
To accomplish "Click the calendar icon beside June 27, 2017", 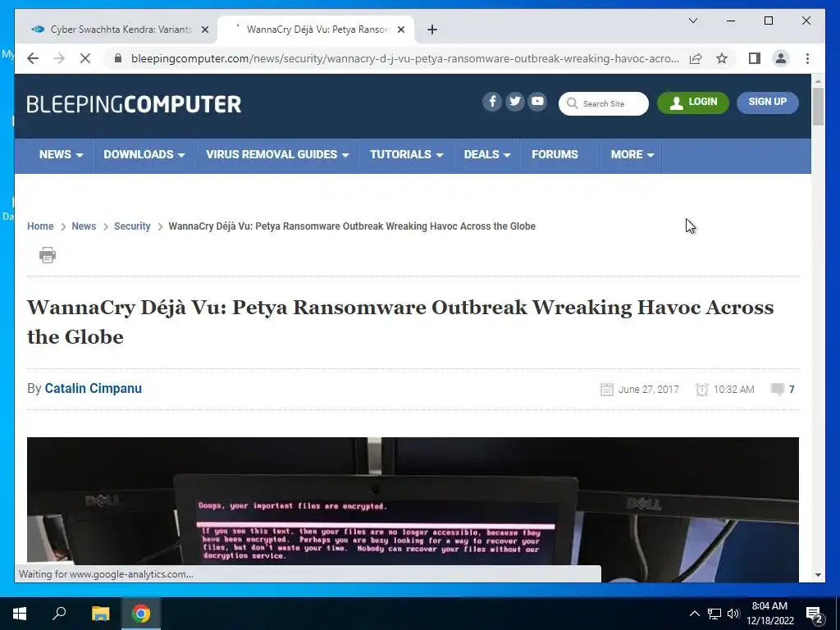I will pyautogui.click(x=606, y=389).
